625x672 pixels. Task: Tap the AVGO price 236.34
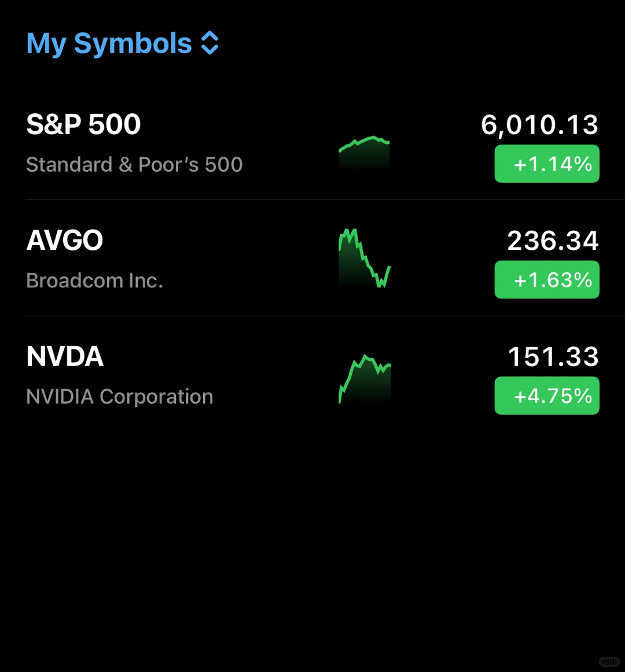click(x=553, y=241)
